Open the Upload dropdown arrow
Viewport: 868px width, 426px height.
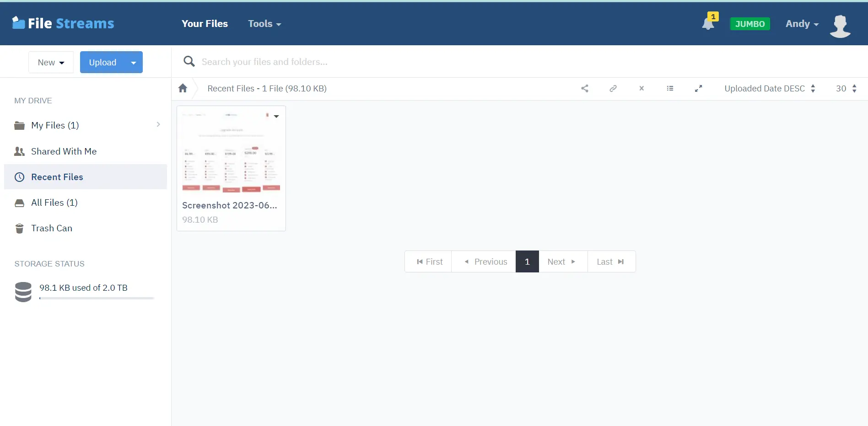click(134, 63)
